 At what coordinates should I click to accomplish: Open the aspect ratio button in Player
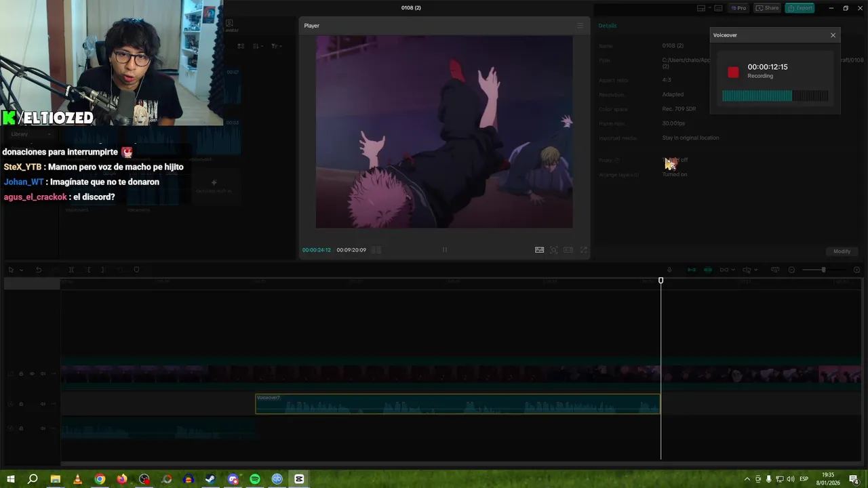click(x=568, y=250)
